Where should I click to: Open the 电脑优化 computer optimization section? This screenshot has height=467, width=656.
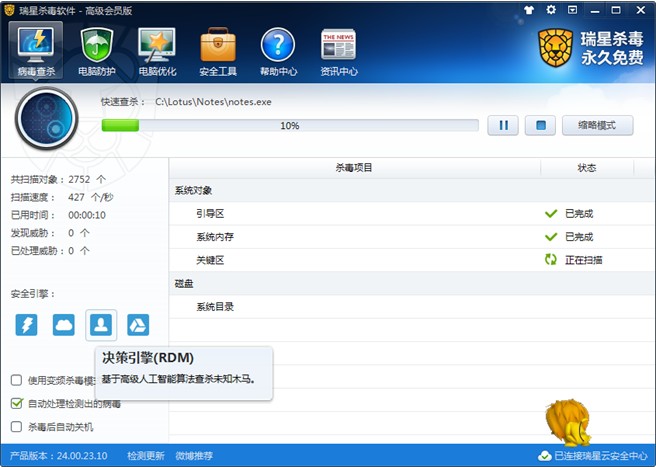(x=157, y=51)
